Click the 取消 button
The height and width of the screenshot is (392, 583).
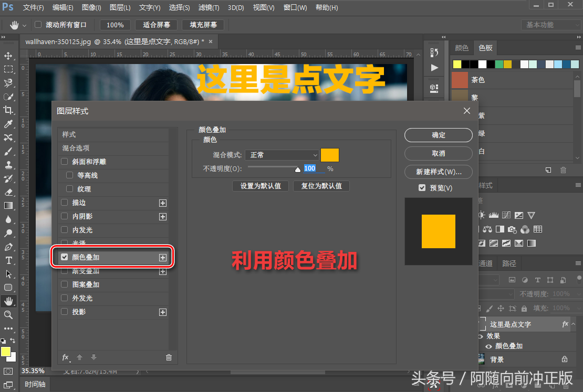[439, 153]
